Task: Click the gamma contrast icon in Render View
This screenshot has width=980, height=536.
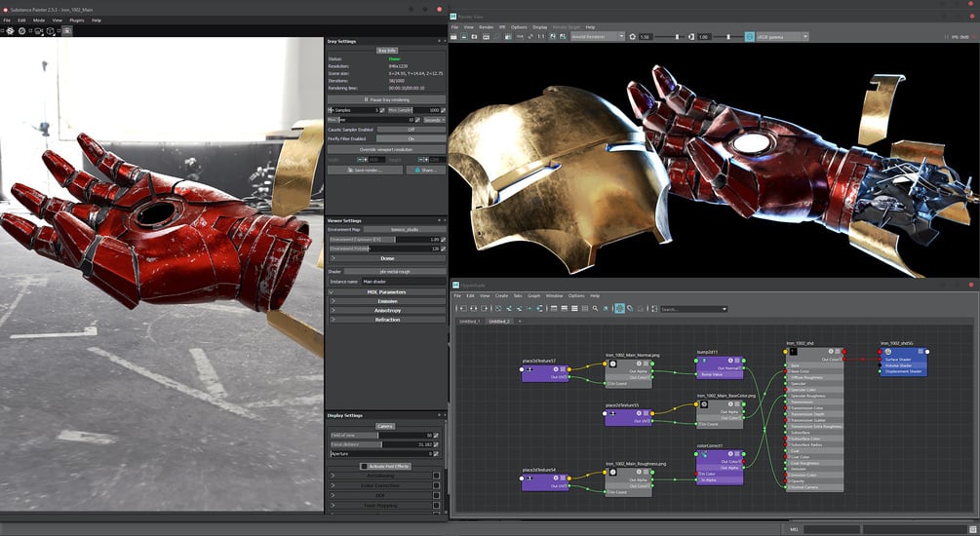Action: (x=691, y=37)
